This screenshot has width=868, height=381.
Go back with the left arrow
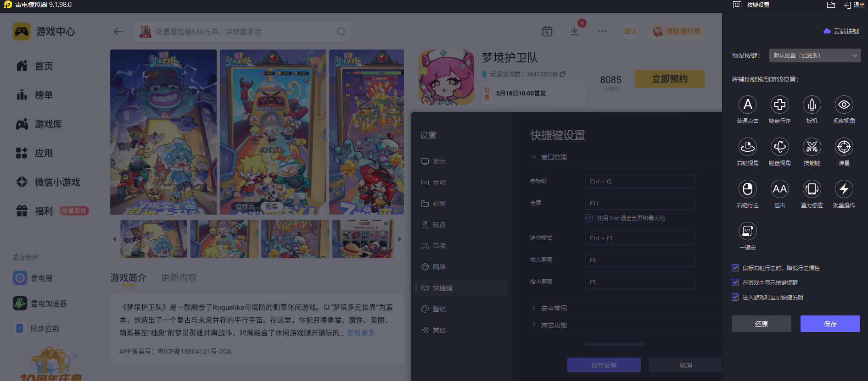click(118, 32)
